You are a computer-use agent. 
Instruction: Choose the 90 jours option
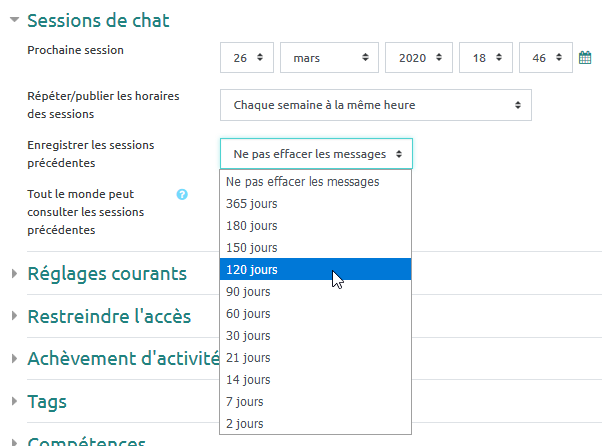(249, 292)
